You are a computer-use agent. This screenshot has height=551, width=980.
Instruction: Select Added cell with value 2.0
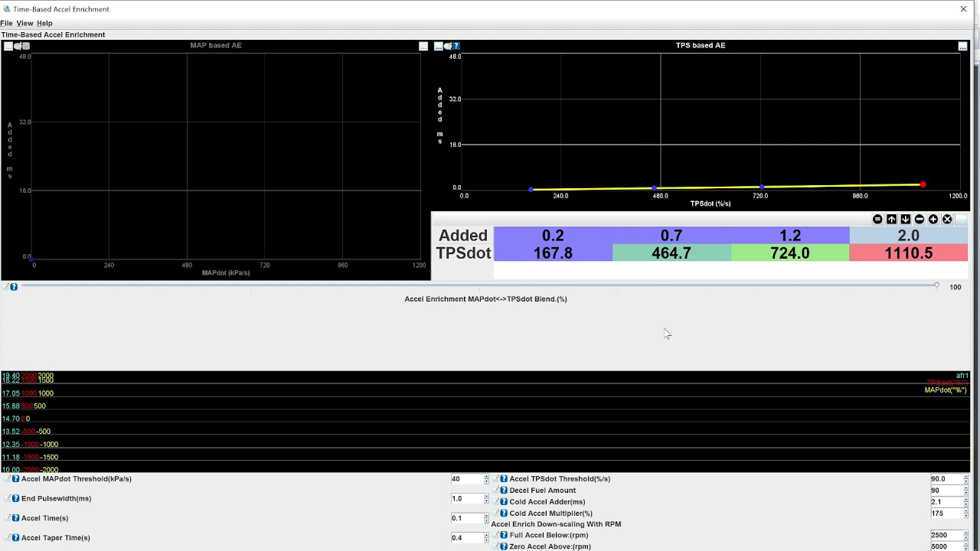point(909,235)
